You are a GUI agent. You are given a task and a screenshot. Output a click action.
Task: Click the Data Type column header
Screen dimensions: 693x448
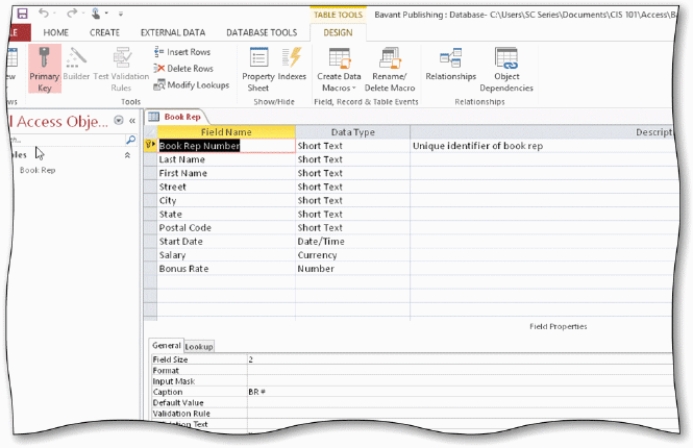[x=353, y=132]
